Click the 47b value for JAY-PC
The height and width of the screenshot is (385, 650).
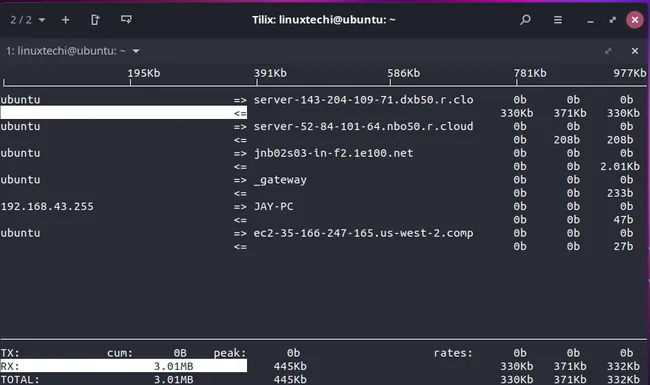tap(623, 220)
